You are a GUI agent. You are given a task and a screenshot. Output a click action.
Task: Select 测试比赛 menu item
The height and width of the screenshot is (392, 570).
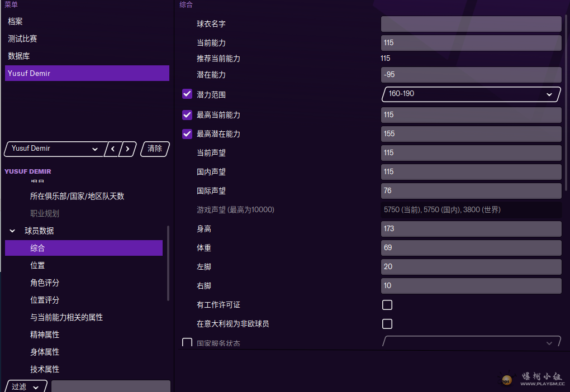pos(22,39)
